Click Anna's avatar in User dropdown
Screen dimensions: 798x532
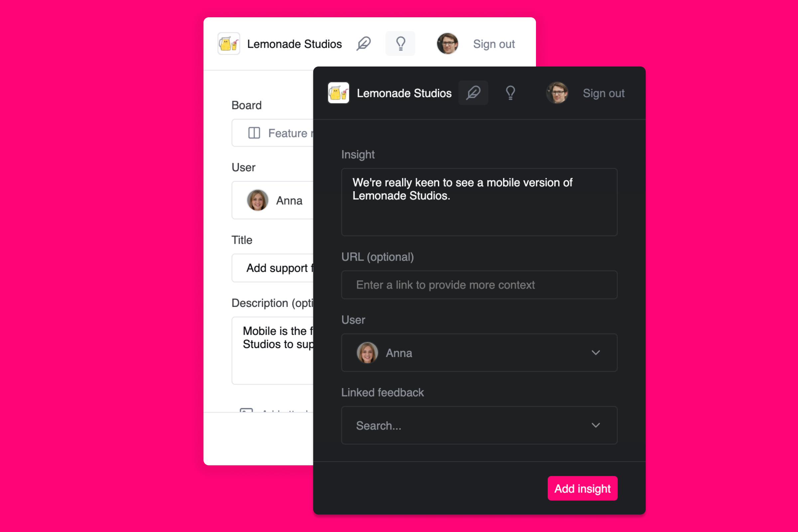[x=367, y=353]
